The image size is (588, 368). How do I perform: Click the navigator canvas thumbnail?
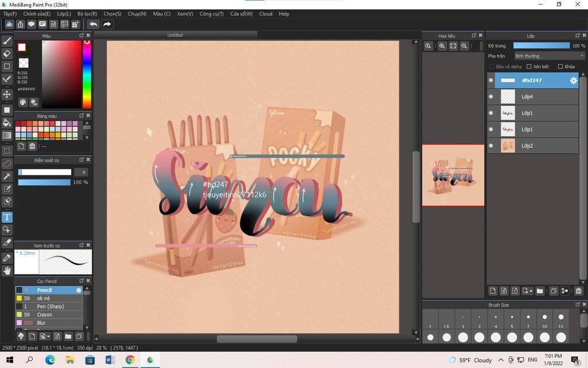coord(453,175)
